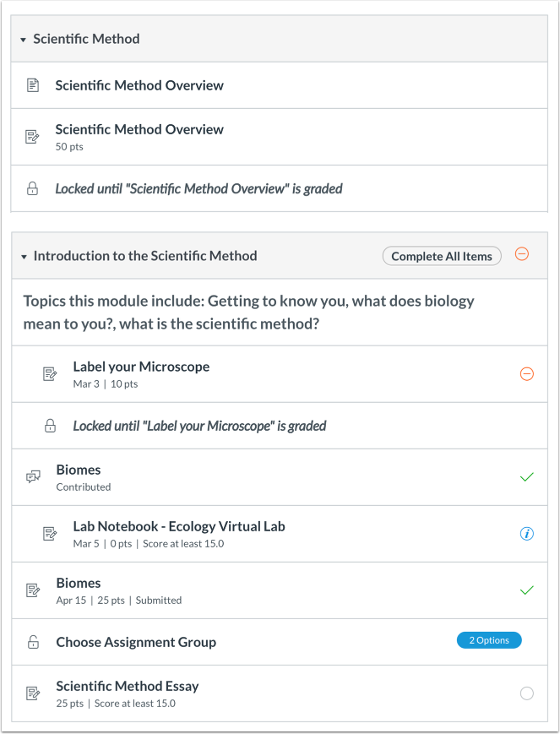This screenshot has height=734, width=560.
Task: Open the Choose Assignment Group item
Action: (x=136, y=642)
